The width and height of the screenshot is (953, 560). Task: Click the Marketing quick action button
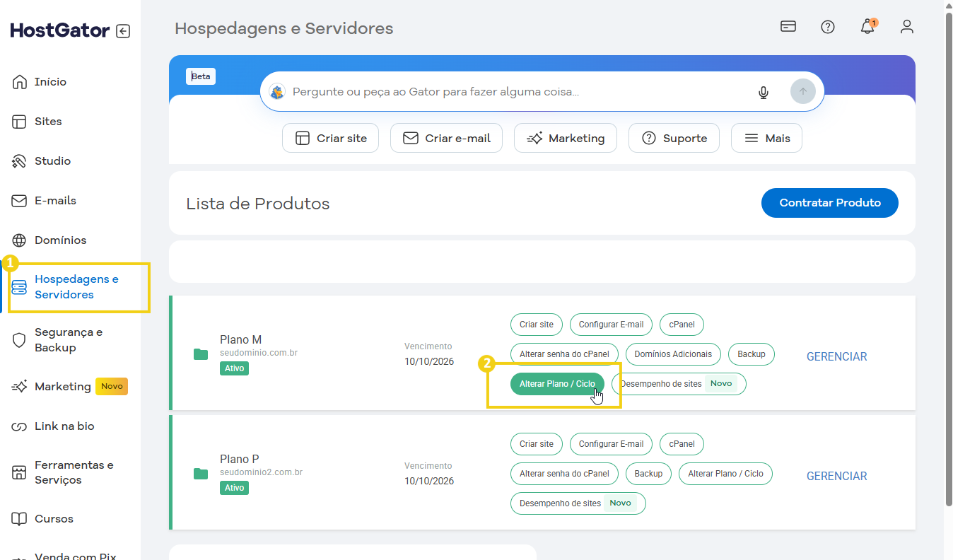[566, 138]
